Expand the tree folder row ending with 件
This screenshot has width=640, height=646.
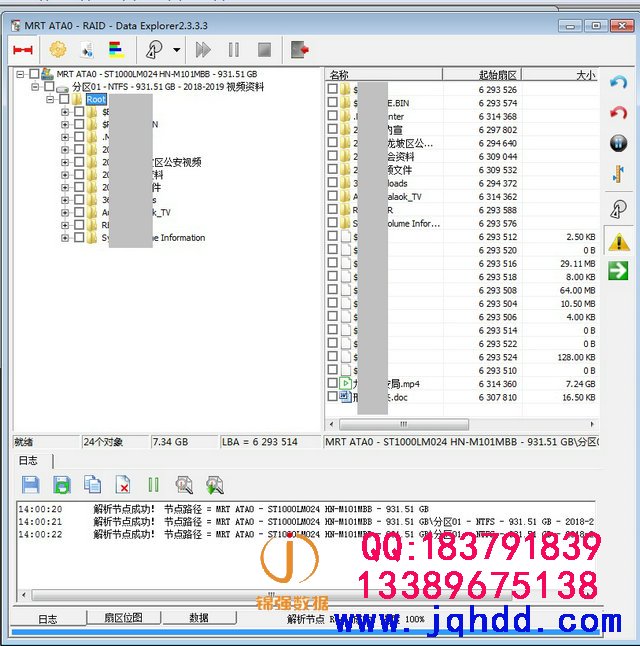65,187
